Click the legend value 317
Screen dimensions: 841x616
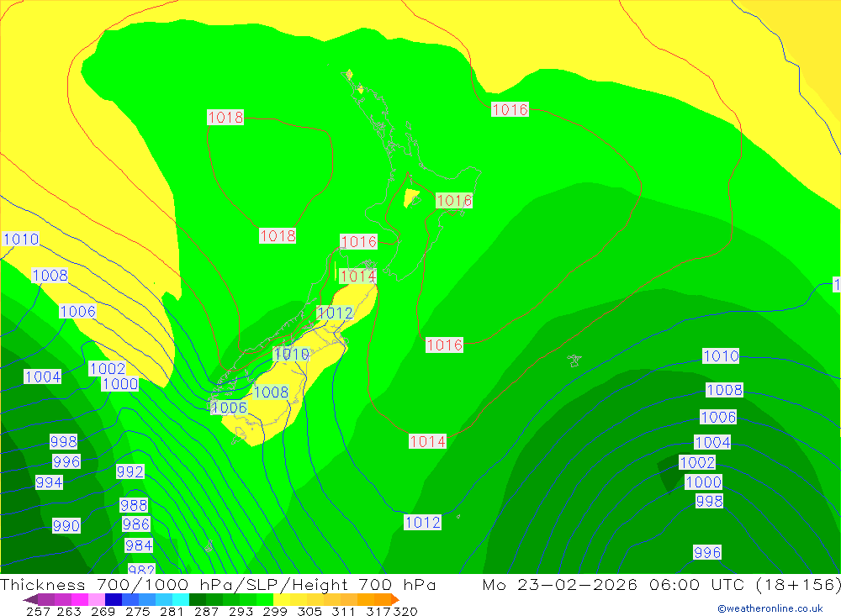pos(378,611)
